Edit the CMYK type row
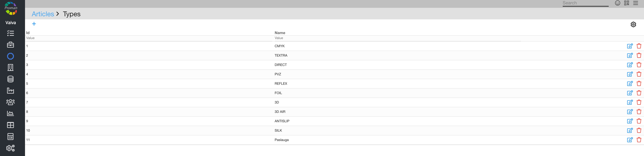This screenshot has width=644, height=156. point(630,46)
